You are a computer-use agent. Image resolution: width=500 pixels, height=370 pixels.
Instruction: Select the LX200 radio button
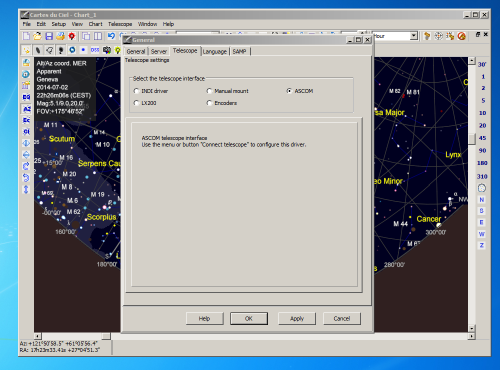click(x=136, y=103)
